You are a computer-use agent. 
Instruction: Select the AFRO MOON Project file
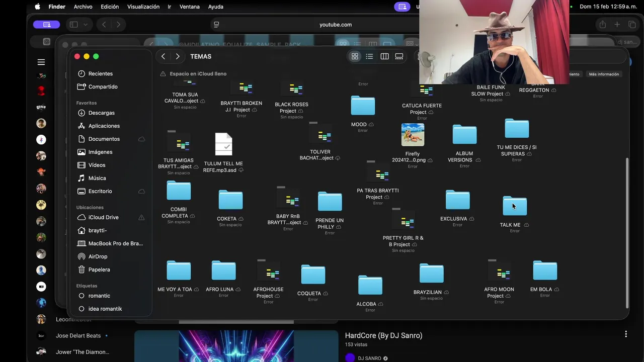(x=499, y=271)
